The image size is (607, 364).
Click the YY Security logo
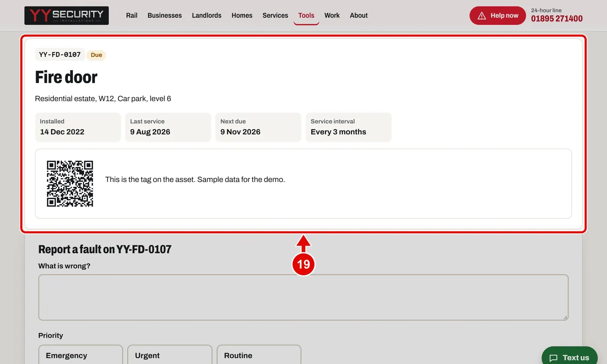(66, 16)
